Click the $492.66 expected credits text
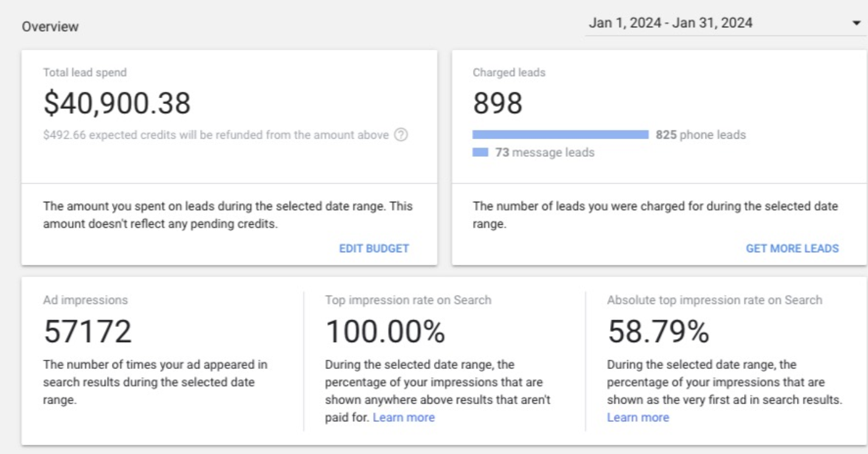Screen dimensions: 868x454 tap(216, 135)
